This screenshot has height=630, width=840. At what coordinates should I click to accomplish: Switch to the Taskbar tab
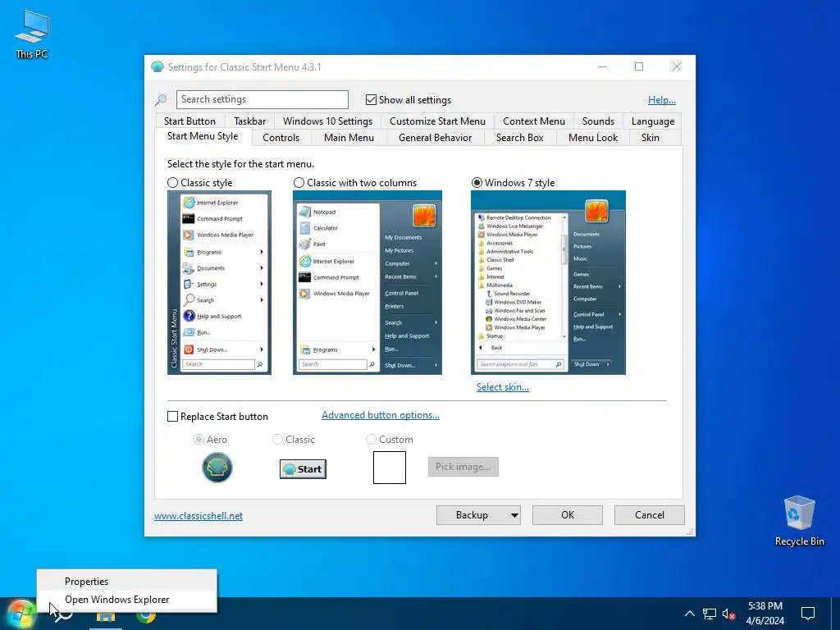(249, 121)
